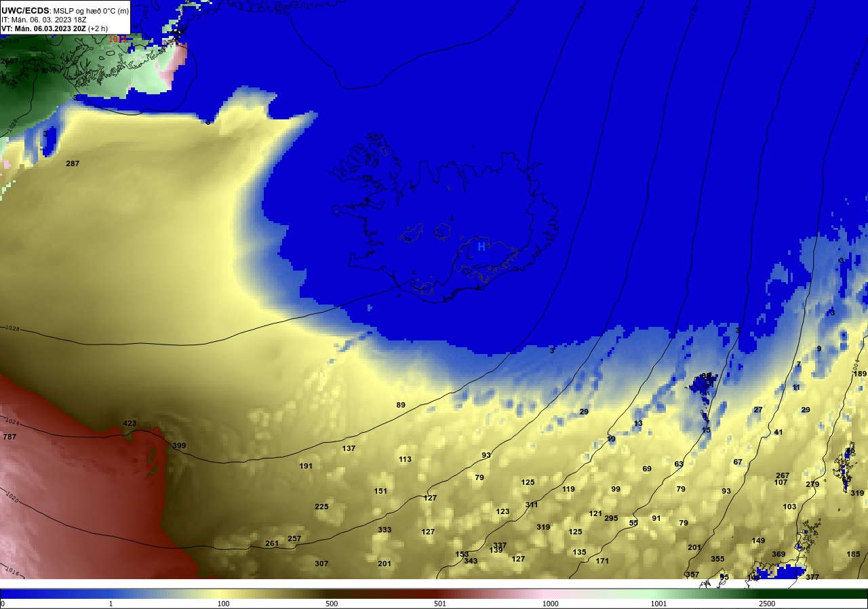This screenshot has height=609, width=868.
Task: Click the value 311 on the map
Action: click(532, 505)
